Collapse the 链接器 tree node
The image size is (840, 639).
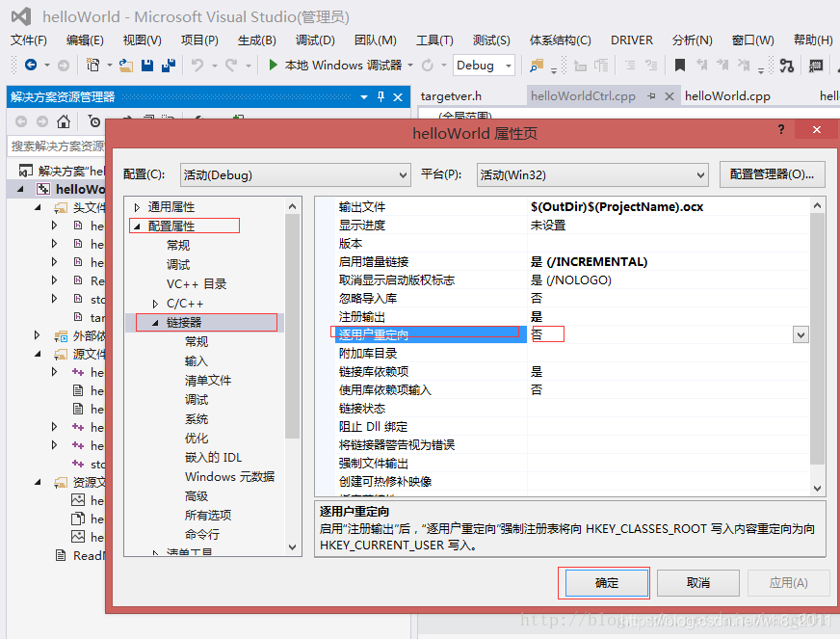[155, 323]
